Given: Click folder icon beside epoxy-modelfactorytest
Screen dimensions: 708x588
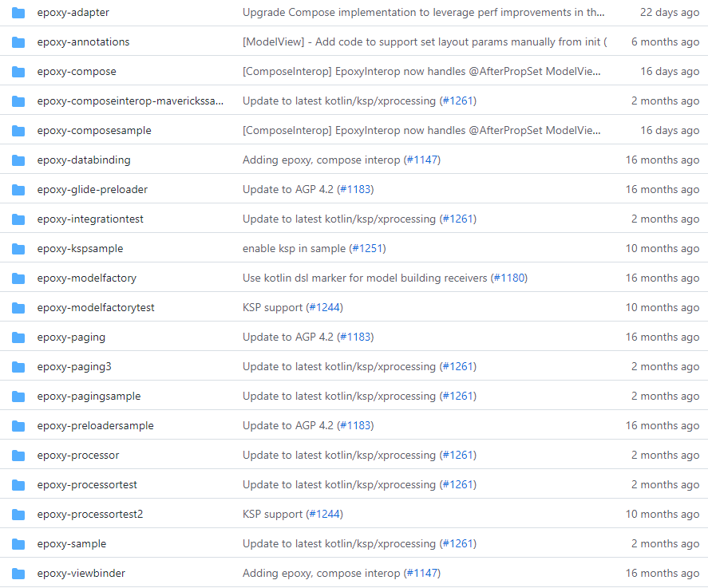Looking at the screenshot, I should pos(18,308).
